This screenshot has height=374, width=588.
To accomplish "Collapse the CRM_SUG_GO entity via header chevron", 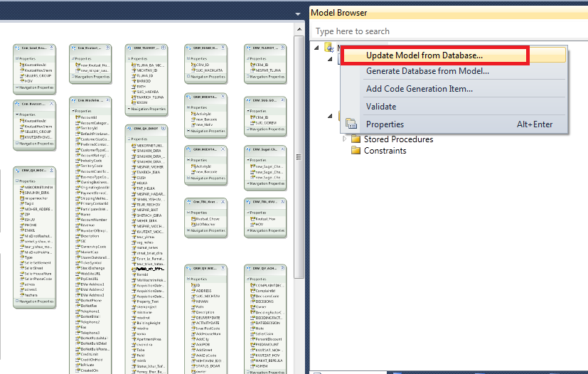I will point(283,100).
